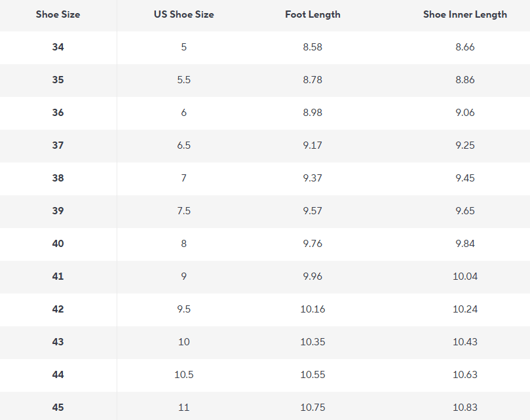Select shoe size 34 row label
This screenshot has width=530, height=420.
pos(58,47)
